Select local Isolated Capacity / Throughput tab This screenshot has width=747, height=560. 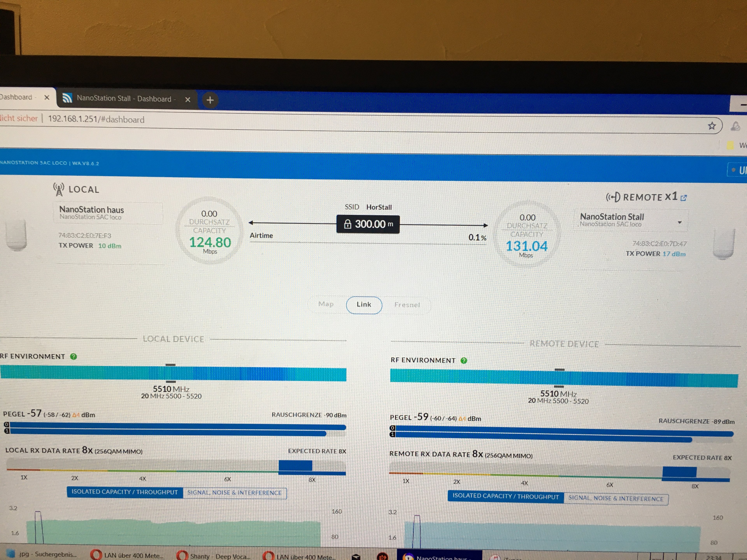click(125, 492)
